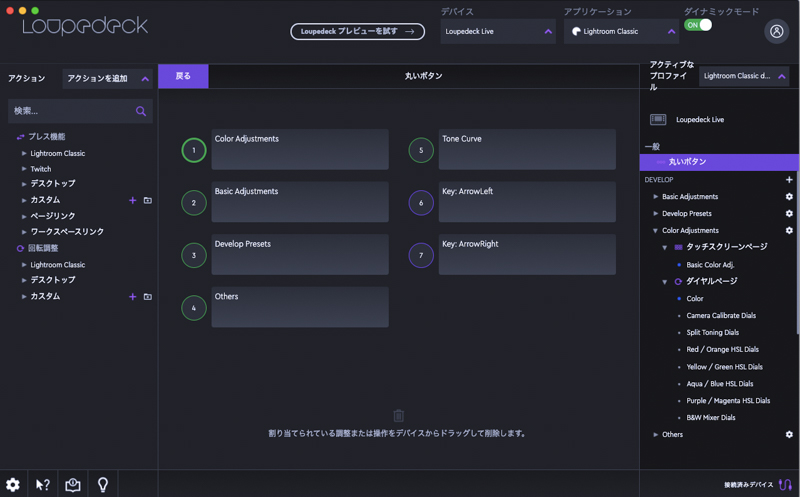Select Camera Calibrate Dials page
This screenshot has width=800, height=497.
click(721, 315)
